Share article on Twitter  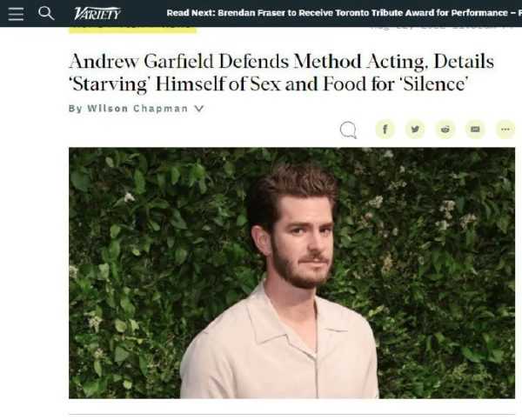point(415,129)
